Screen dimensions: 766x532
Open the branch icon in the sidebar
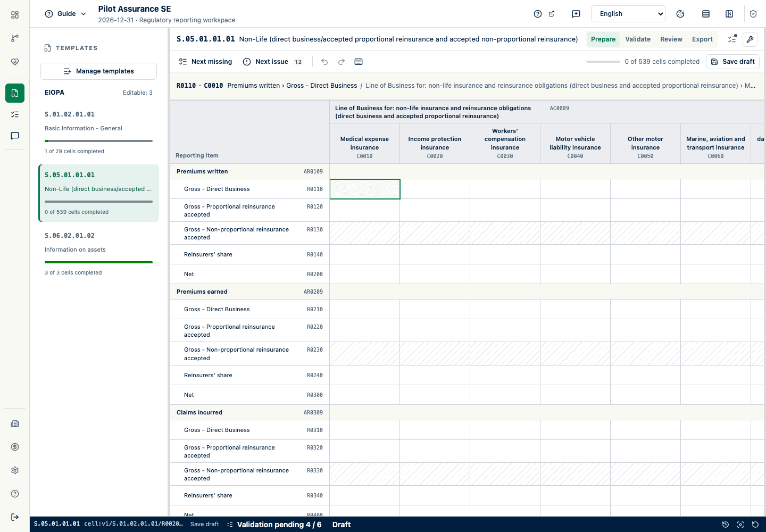point(15,38)
